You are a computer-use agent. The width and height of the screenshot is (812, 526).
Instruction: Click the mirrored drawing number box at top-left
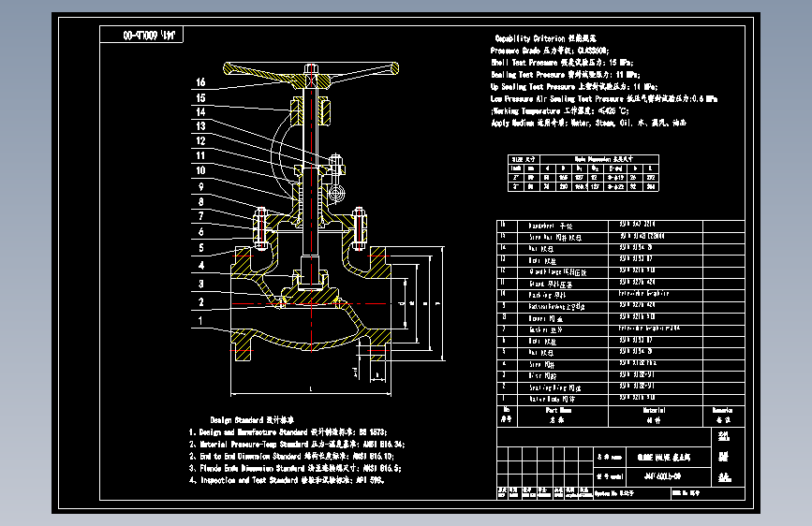click(x=141, y=35)
